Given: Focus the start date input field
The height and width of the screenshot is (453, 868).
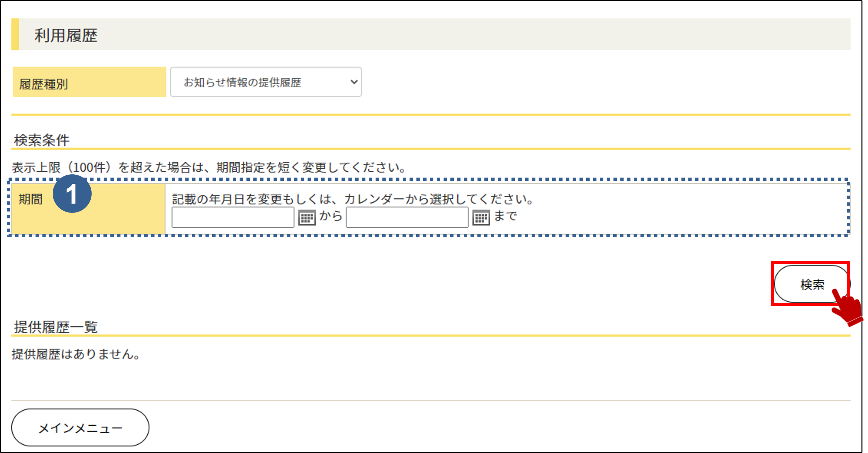Looking at the screenshot, I should pyautogui.click(x=233, y=217).
